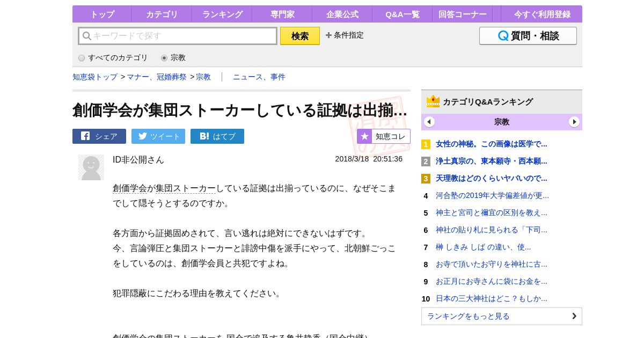
Task: Follow the 創価学会 keyword link in the question
Action: pyautogui.click(x=130, y=188)
